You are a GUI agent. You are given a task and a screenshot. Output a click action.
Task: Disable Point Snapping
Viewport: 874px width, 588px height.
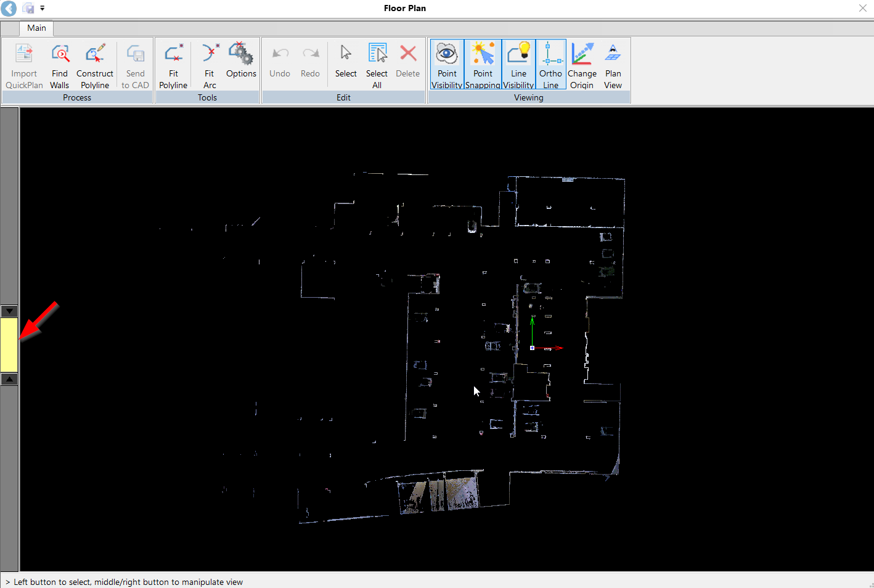coord(483,65)
